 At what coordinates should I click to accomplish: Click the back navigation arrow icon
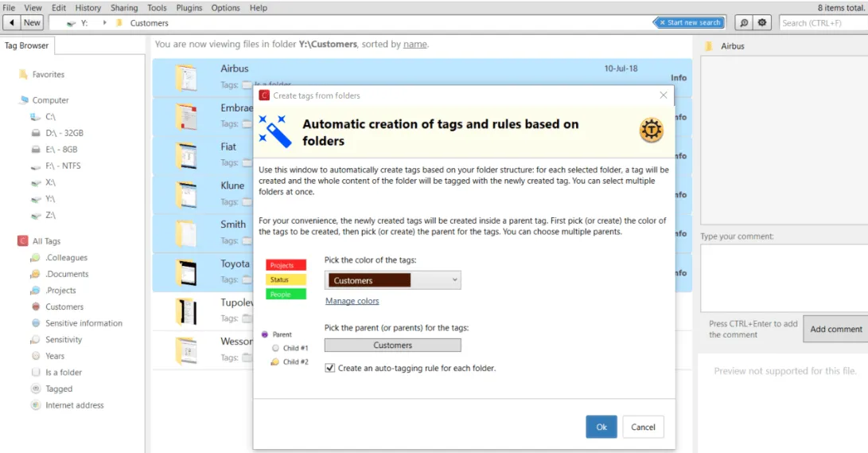(12, 23)
